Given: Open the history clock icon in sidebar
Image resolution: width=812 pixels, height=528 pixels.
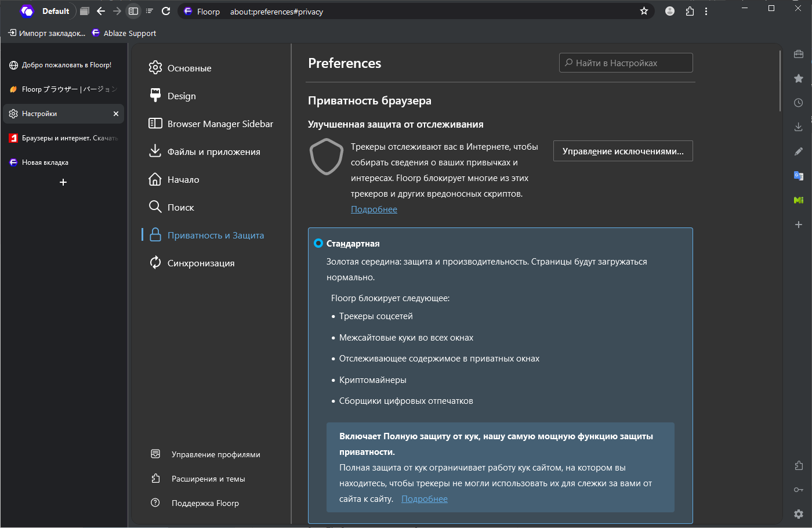Looking at the screenshot, I should point(799,103).
